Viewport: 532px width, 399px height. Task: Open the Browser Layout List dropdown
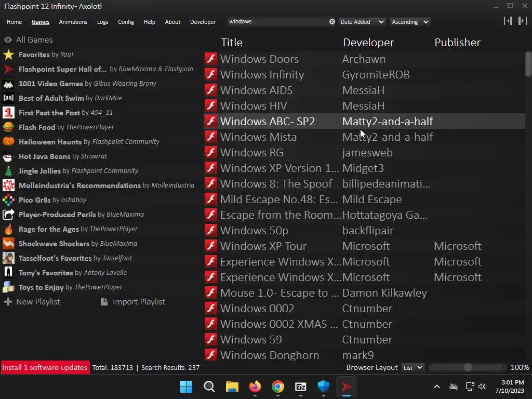[413, 367]
